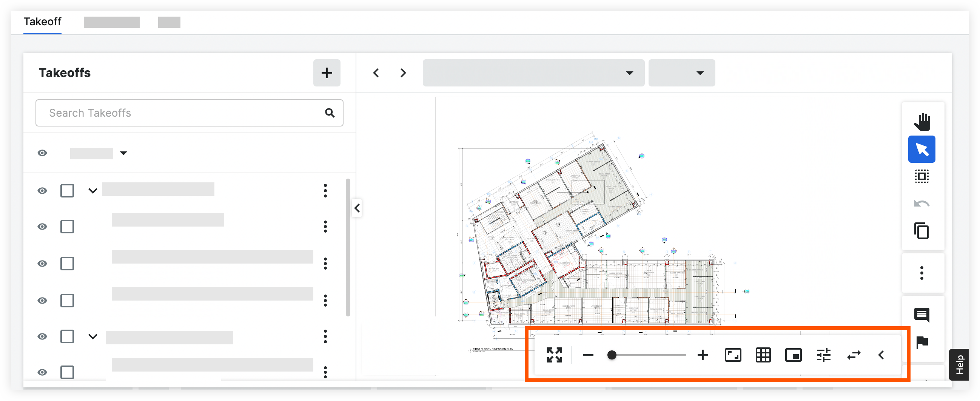Toggle the eye icon on the last list row
This screenshot has width=980, height=401.
(x=42, y=372)
